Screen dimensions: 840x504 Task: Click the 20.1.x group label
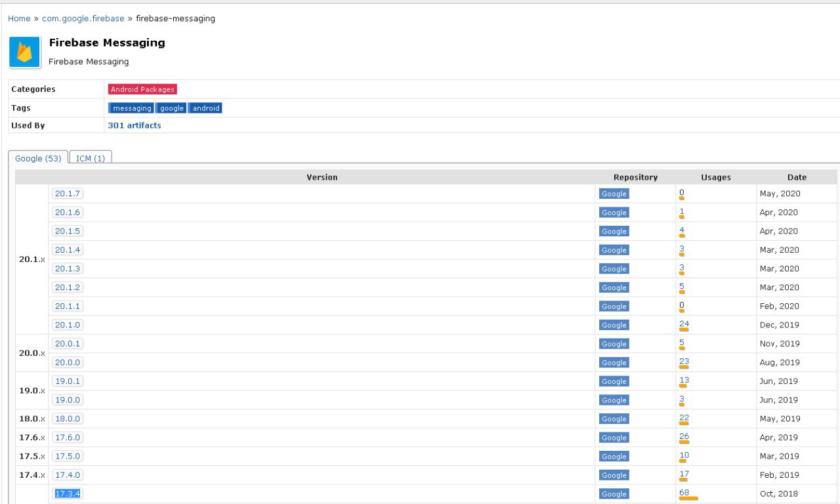[32, 259]
